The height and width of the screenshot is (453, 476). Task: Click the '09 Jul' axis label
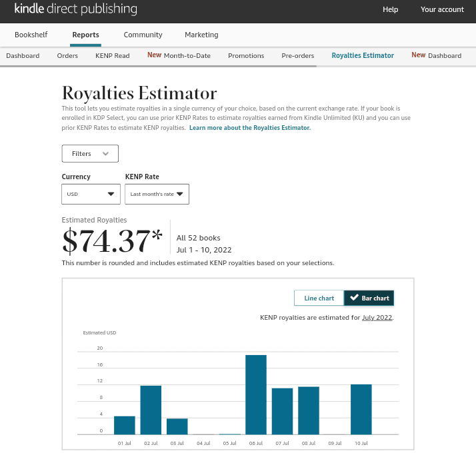[335, 443]
